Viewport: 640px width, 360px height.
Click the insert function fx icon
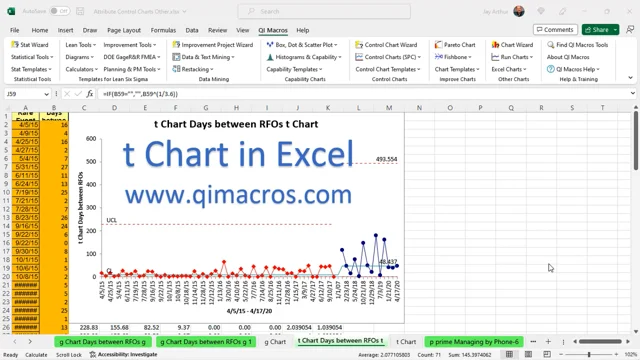(x=90, y=94)
